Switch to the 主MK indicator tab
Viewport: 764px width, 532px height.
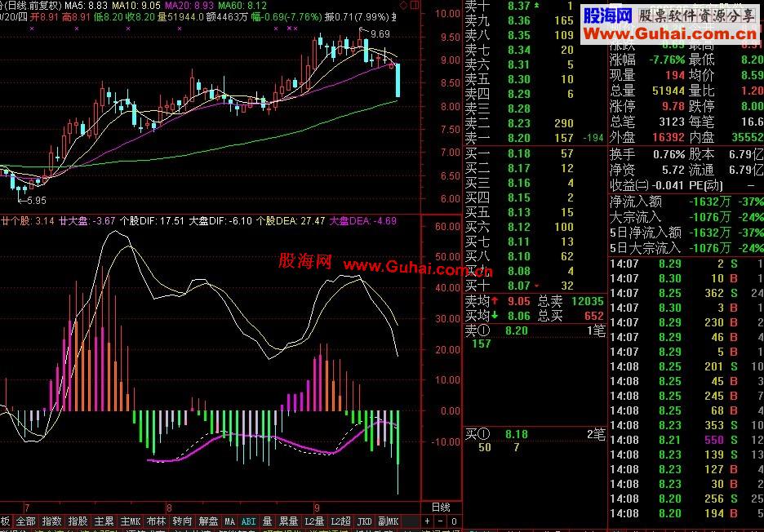[130, 521]
